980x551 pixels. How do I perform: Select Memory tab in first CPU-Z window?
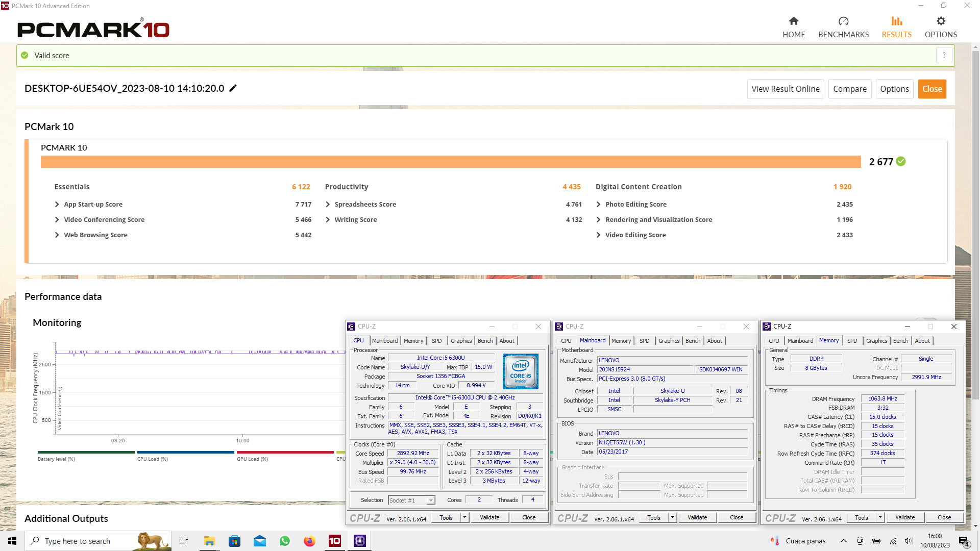413,341
